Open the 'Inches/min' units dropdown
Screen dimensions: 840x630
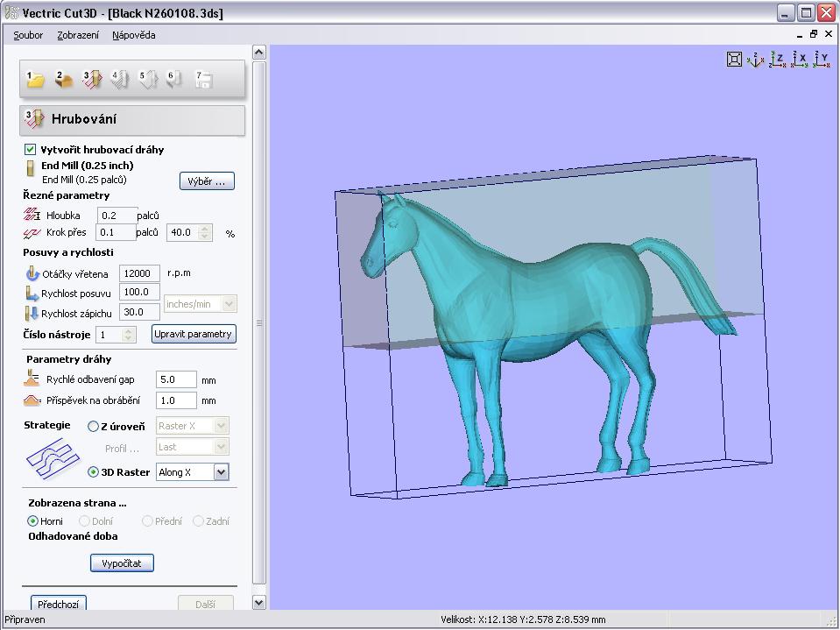pyautogui.click(x=229, y=304)
